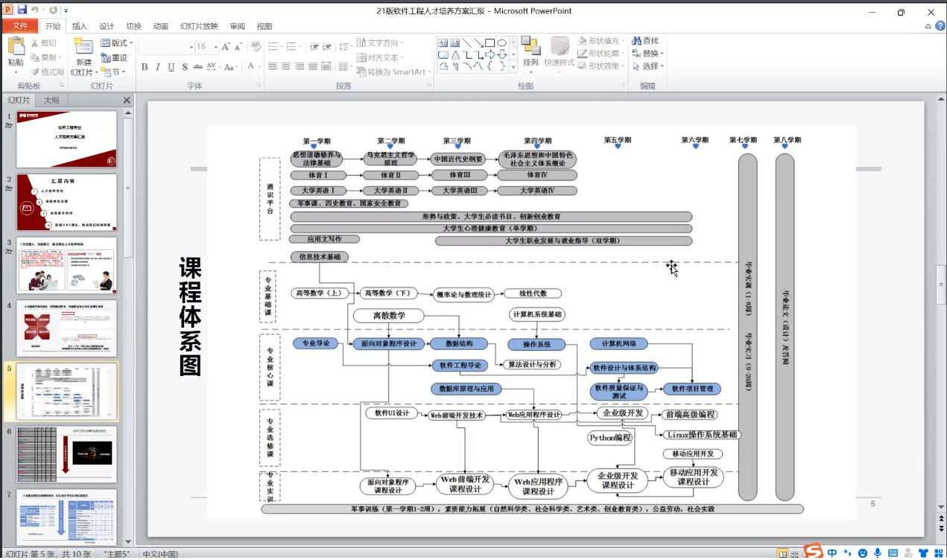The image size is (947, 560).
Task: Toggle Bold text formatting
Action: [145, 67]
